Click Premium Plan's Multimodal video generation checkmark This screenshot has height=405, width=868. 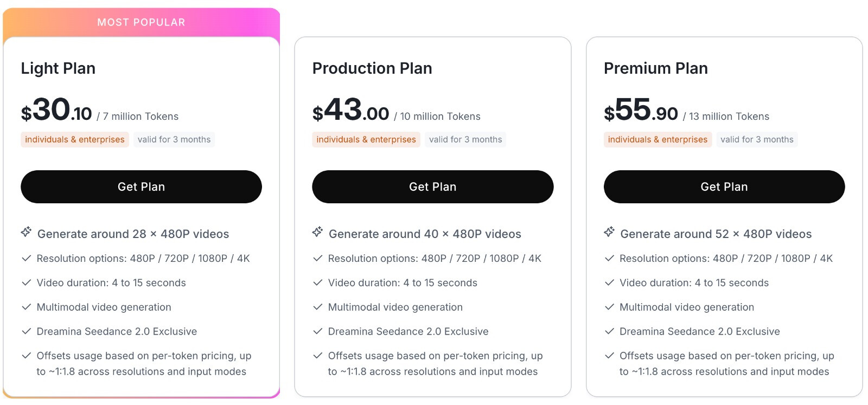609,307
